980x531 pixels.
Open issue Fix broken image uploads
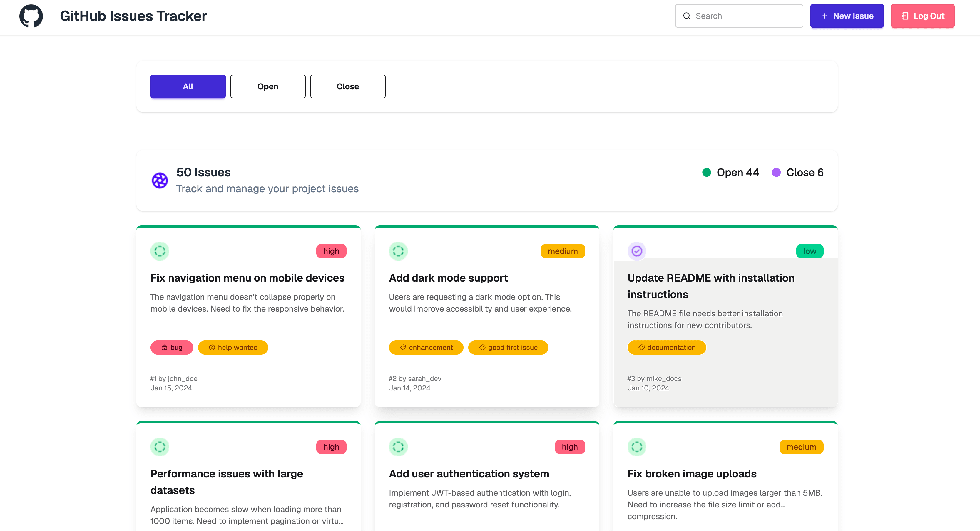click(692, 474)
